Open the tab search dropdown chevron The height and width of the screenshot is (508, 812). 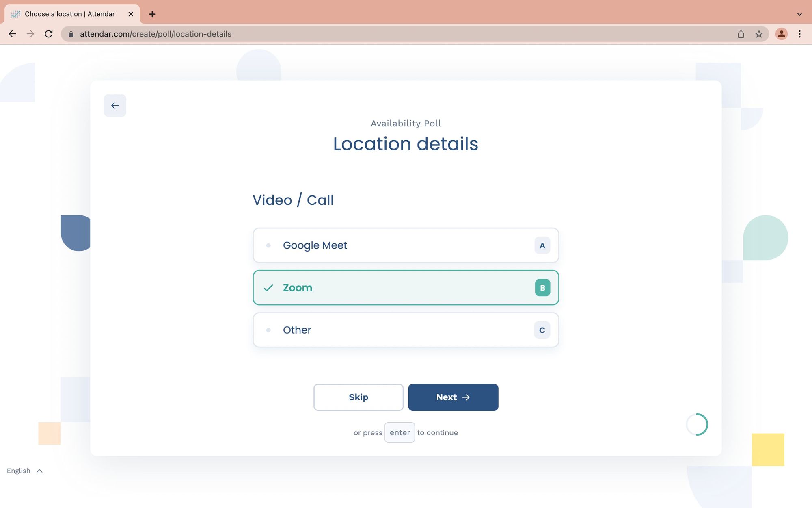(x=799, y=14)
